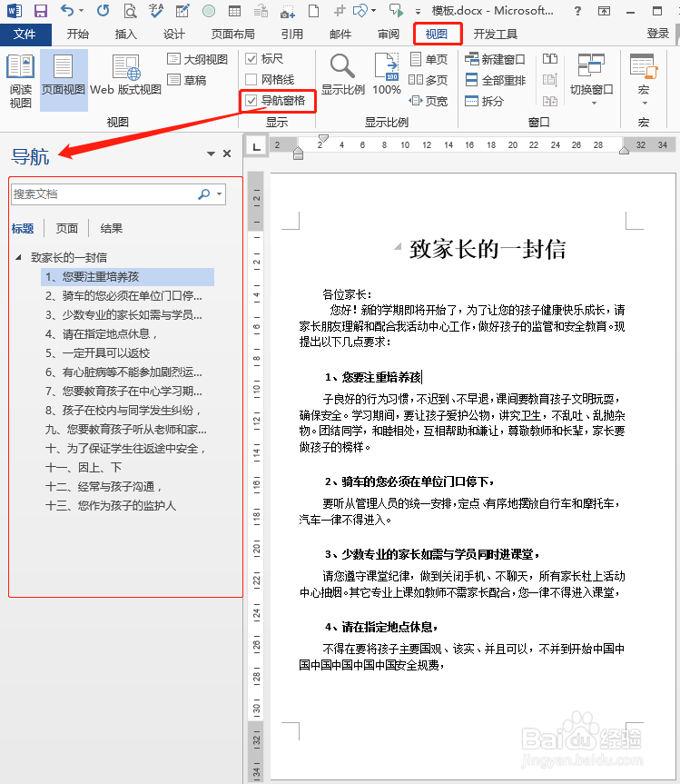Click the view side by side icon
This screenshot has width=680, height=784.
(550, 59)
